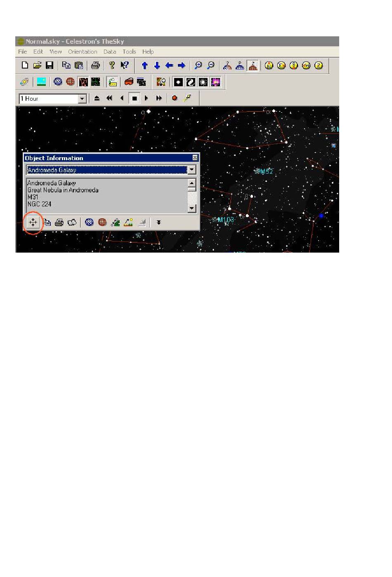392x577 pixels.
Task: Toggle the white dot stars display button
Action: pyautogui.click(x=178, y=82)
